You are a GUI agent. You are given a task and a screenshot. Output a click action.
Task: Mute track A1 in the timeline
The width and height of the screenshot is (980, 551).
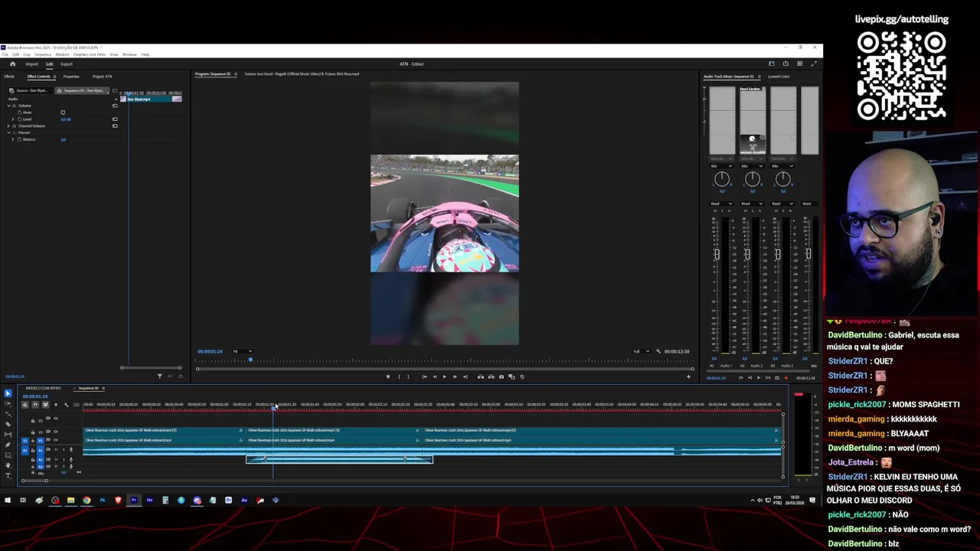pyautogui.click(x=56, y=450)
